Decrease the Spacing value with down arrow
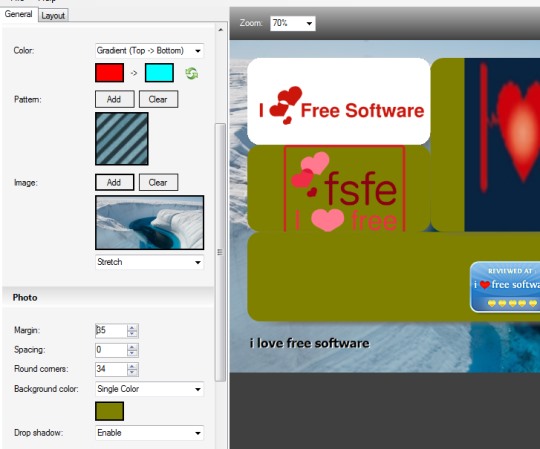540x449 pixels. coord(132,353)
